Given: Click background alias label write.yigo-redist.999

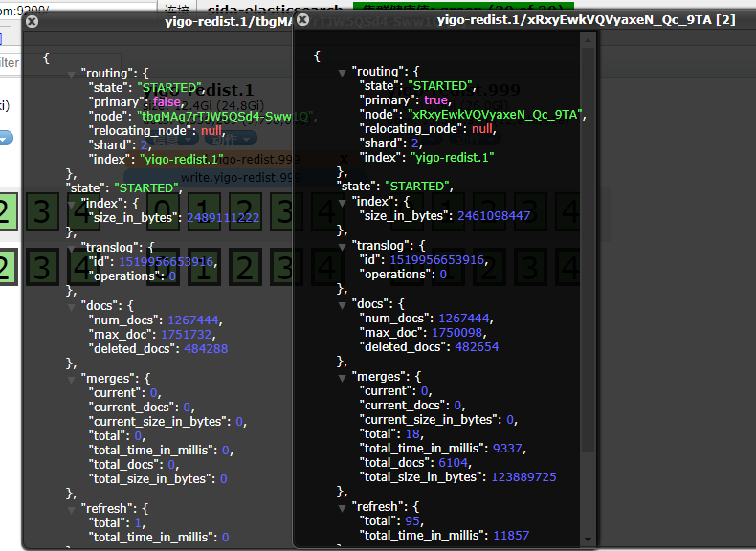Looking at the screenshot, I should (240, 177).
